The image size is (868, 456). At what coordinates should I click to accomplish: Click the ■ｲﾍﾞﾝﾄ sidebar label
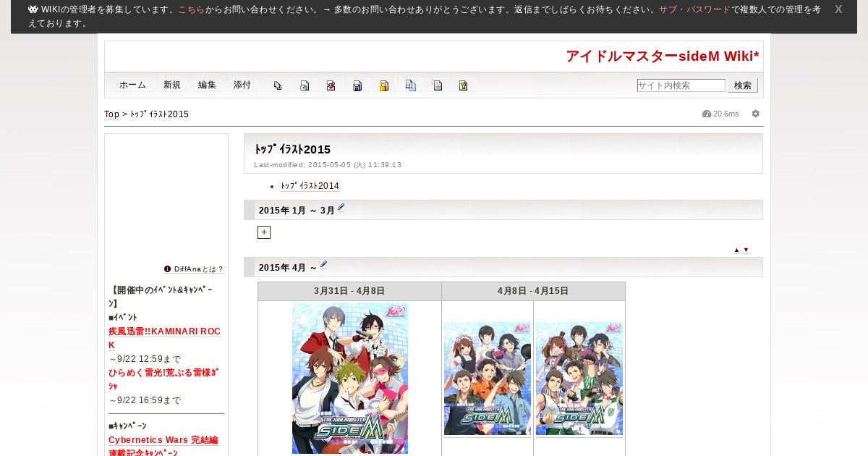pos(123,317)
